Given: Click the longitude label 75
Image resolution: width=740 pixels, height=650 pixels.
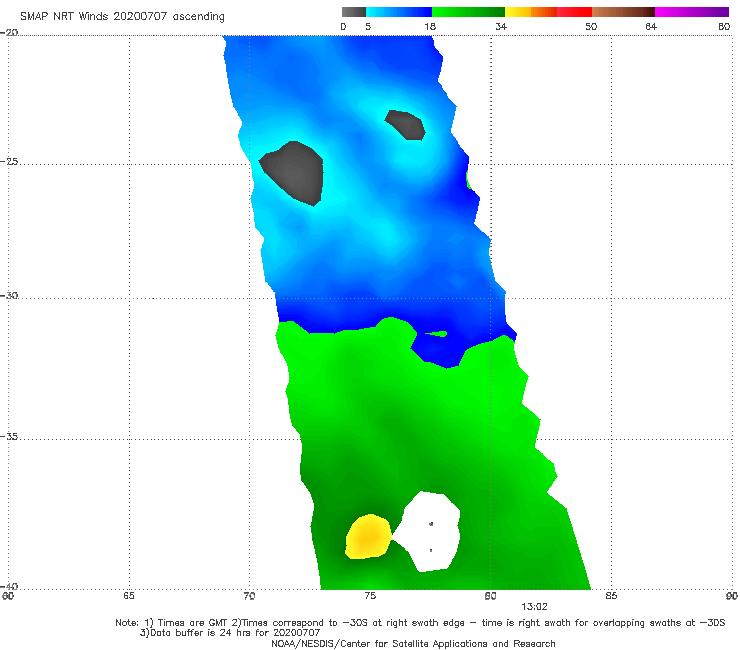Looking at the screenshot, I should pos(370,596).
